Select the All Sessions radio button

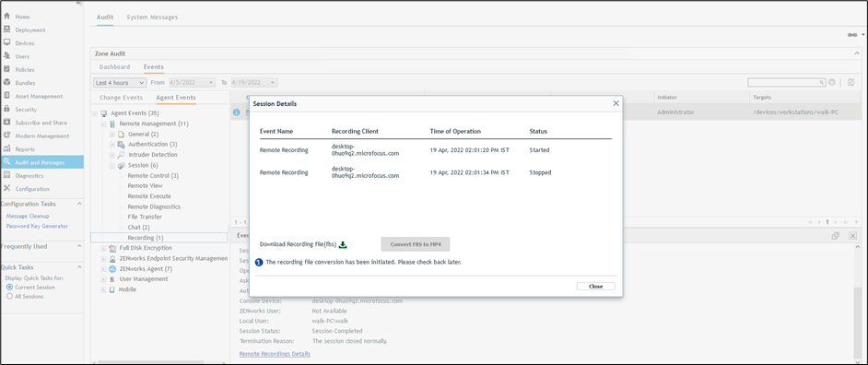pos(9,296)
